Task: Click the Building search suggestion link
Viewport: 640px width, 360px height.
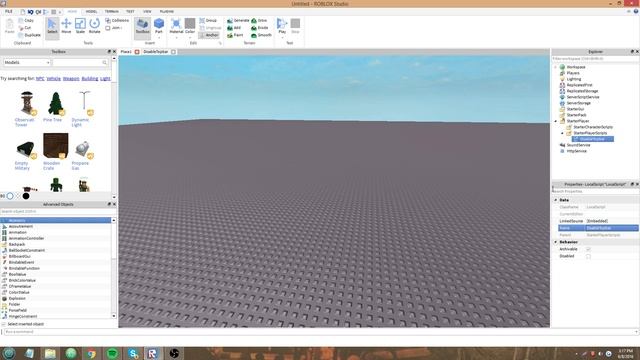Action: pyautogui.click(x=90, y=78)
